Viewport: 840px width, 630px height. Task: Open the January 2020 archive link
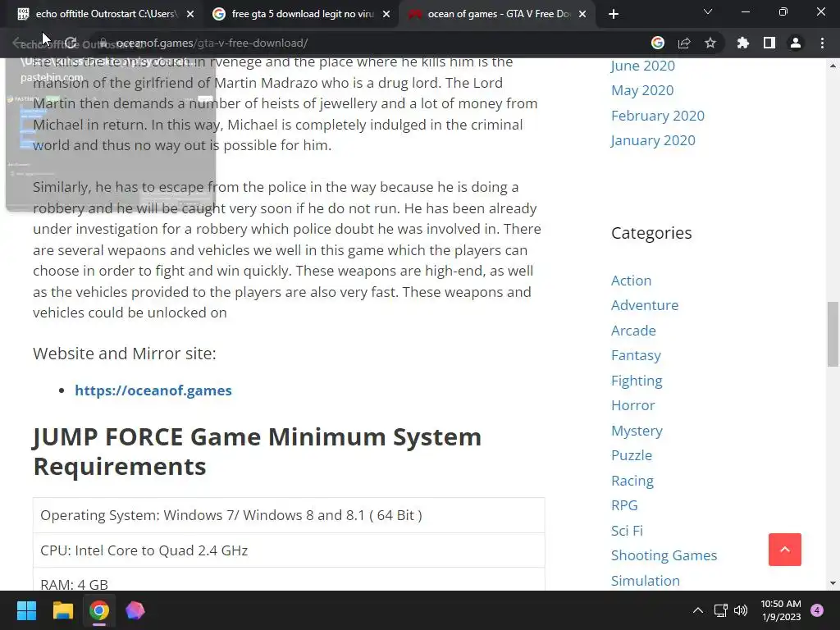coord(653,140)
